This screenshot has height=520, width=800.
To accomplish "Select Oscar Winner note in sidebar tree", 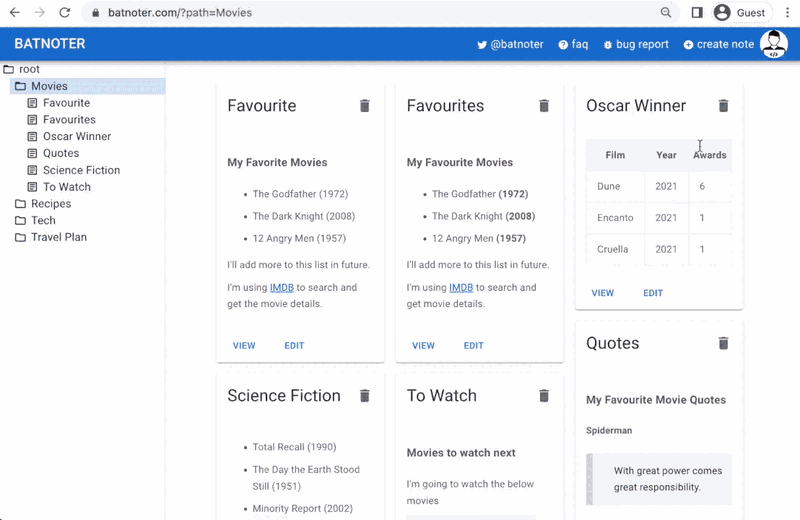I will [x=76, y=137].
